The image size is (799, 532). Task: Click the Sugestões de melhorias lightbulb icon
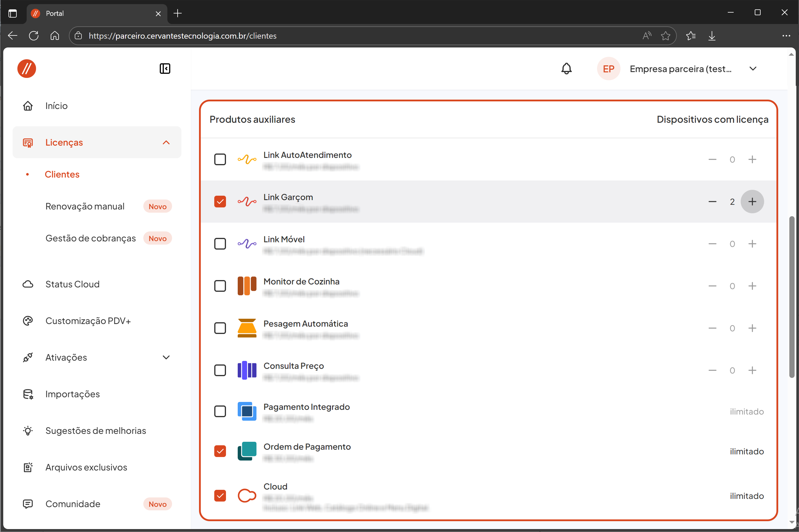point(28,431)
